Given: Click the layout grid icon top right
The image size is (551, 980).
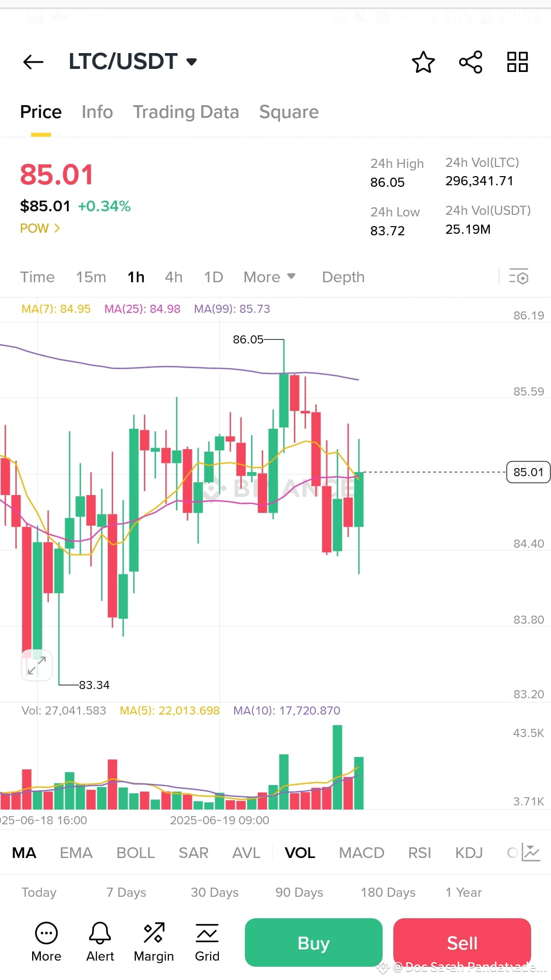Looking at the screenshot, I should coord(517,62).
